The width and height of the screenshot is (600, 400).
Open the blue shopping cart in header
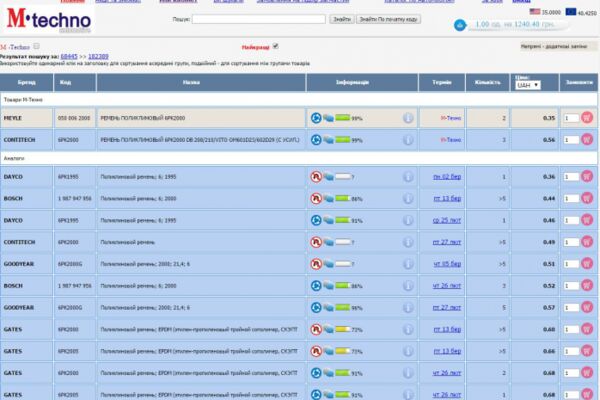460,25
